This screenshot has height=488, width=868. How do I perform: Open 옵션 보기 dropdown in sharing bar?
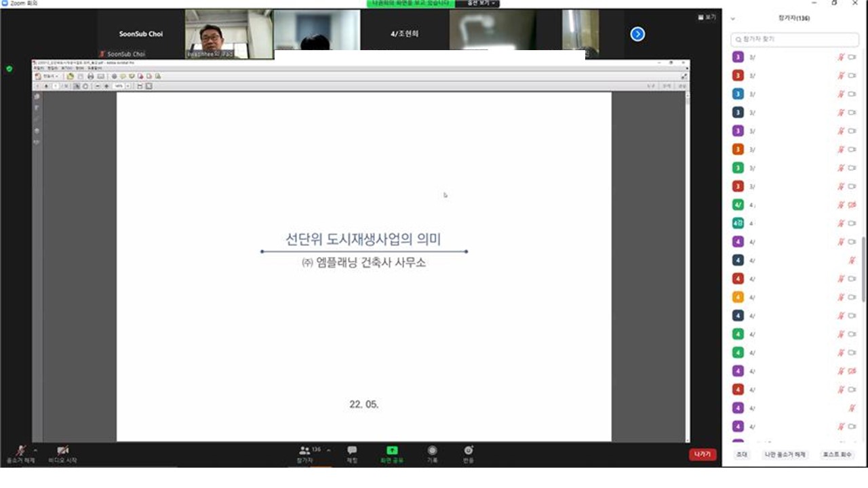[480, 3]
